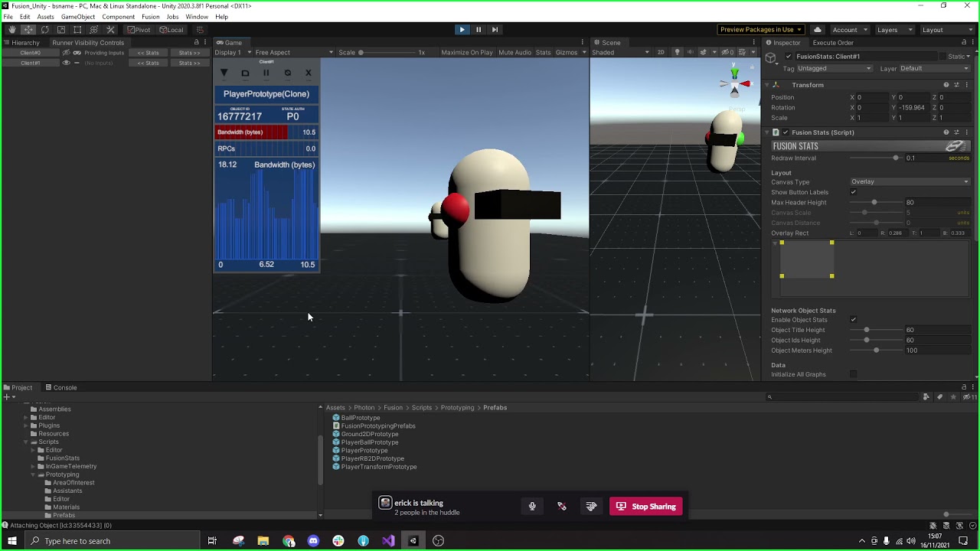Select the Move tool
The width and height of the screenshot is (980, 551).
point(28,30)
